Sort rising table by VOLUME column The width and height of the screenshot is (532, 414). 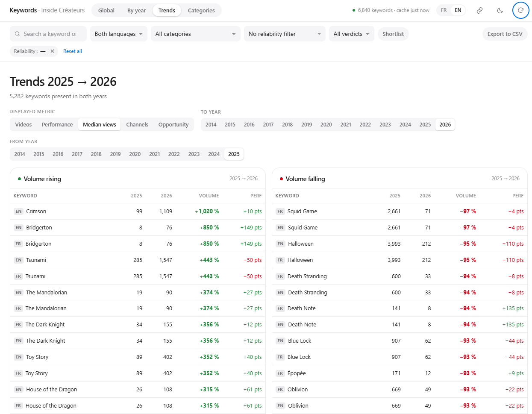click(x=209, y=196)
